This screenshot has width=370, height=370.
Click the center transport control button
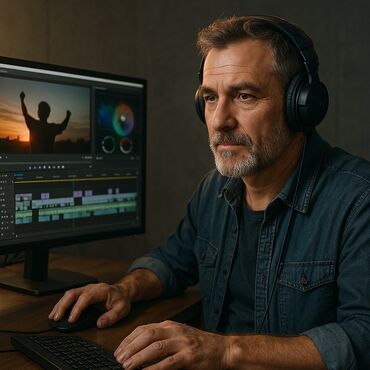(45, 167)
